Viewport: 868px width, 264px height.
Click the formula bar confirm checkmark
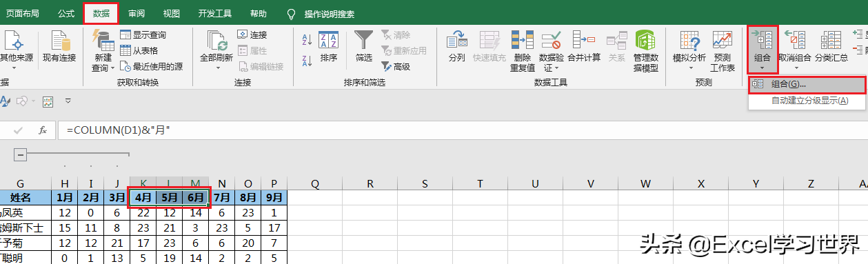[x=19, y=130]
